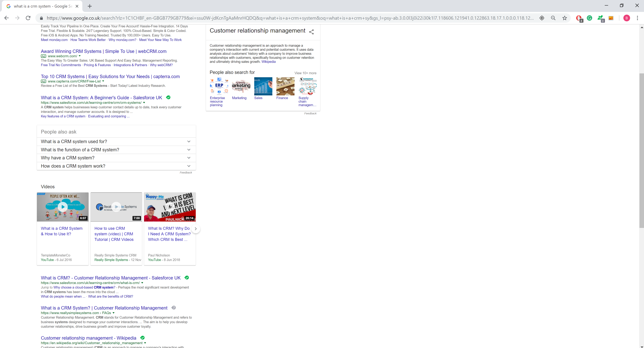Open the dropdown arrow next to www.webcrm.com/
644x348 pixels.
(x=80, y=56)
